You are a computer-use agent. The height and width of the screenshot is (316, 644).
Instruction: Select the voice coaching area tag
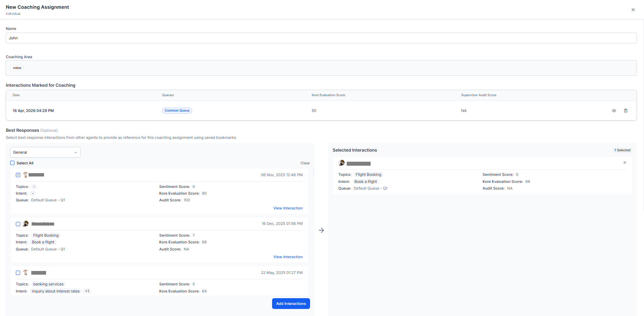point(17,68)
